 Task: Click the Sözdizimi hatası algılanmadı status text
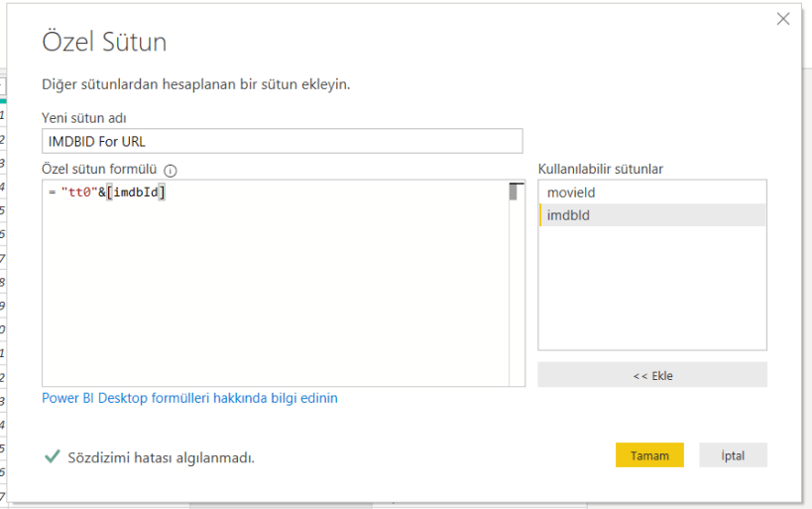(161, 457)
